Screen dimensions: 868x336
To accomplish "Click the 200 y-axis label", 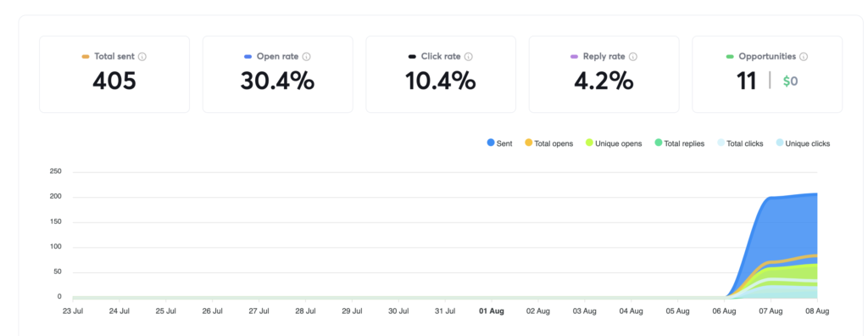I will 55,197.
